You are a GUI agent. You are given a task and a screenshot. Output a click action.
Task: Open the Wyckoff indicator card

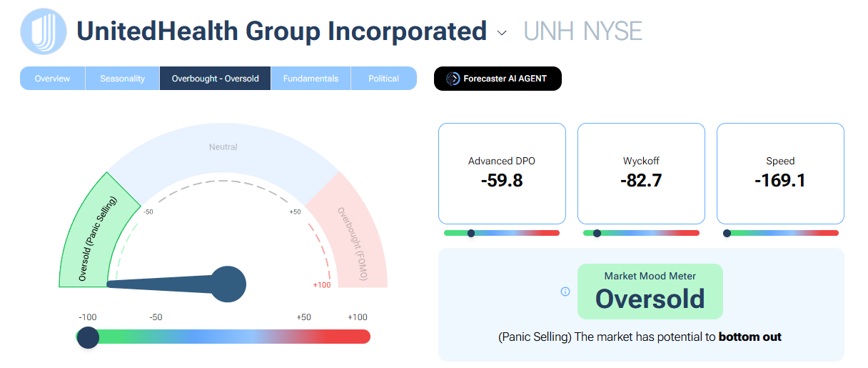641,174
